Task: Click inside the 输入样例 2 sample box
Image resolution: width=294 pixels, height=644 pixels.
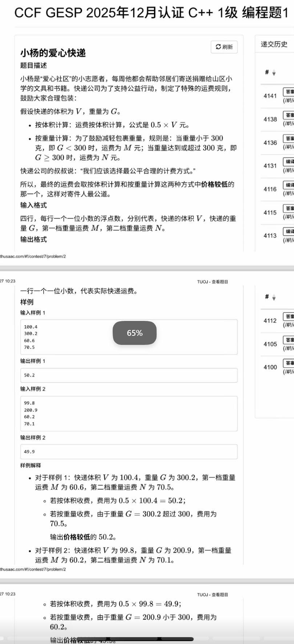Action: click(x=129, y=413)
